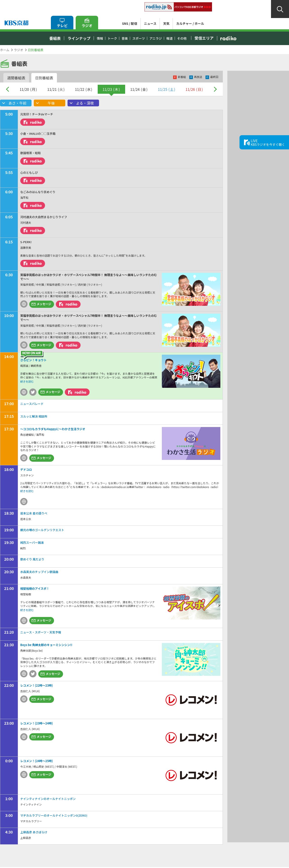The width and height of the screenshot is (289, 868).
Task: Select date 11/22 (水)
Action: click(84, 90)
